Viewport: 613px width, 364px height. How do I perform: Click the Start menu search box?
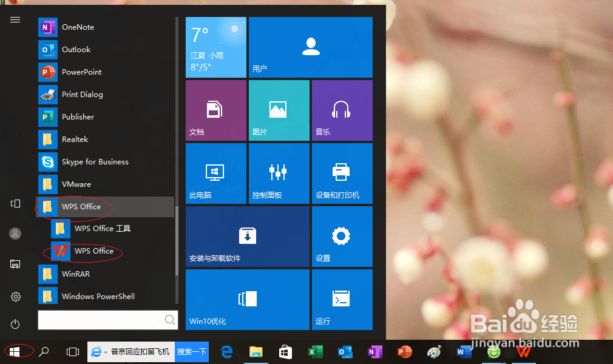(108, 320)
